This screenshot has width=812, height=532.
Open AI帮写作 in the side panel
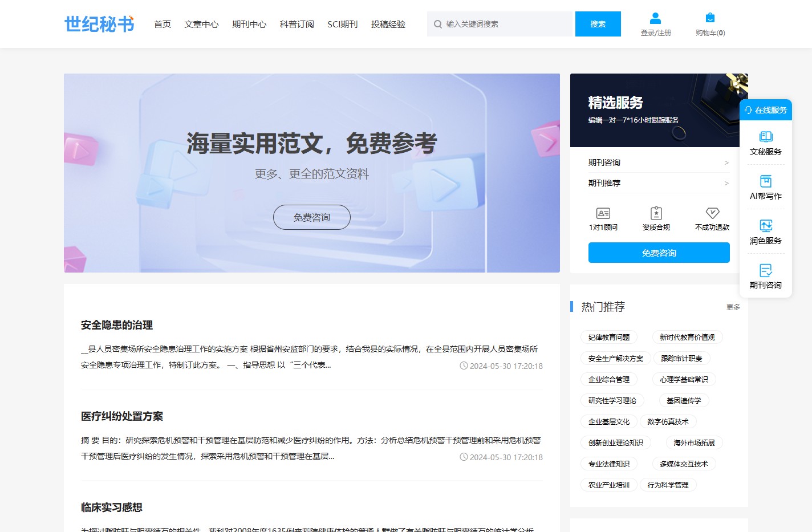[766, 188]
